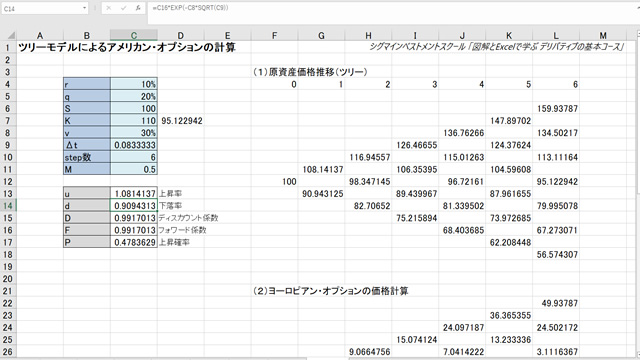This screenshot has width=640, height=360.
Task: Click the title cell in row 1
Action: (x=127, y=47)
